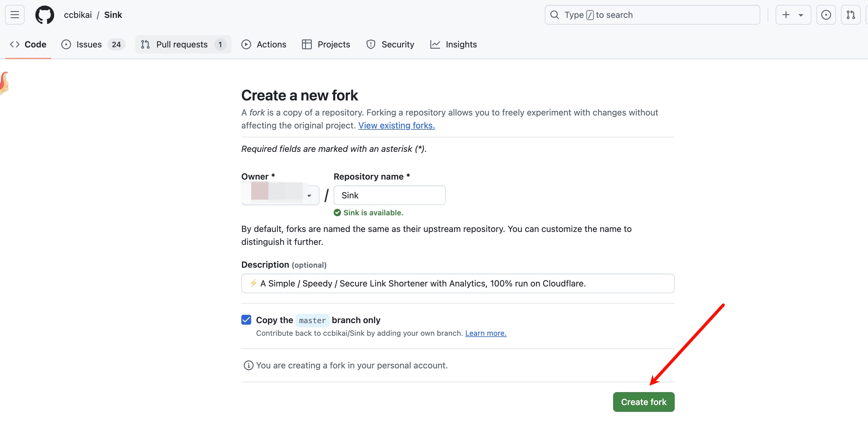Click the green checkmark availability icon
Viewport: 868px width, 422px height.
click(x=337, y=213)
